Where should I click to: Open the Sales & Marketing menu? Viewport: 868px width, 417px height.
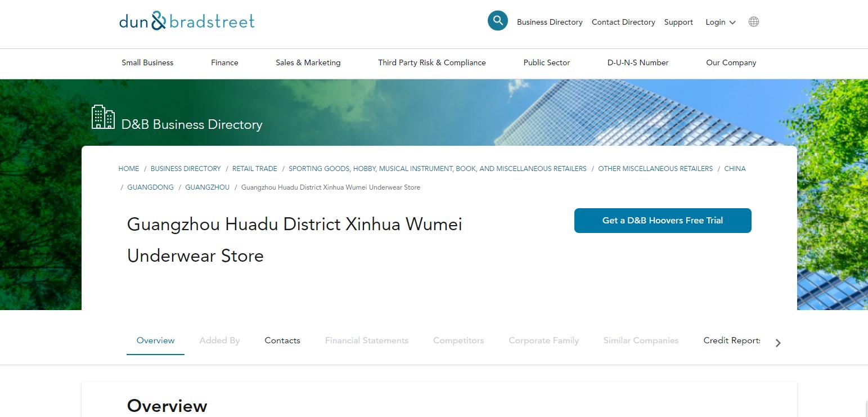[x=308, y=63]
